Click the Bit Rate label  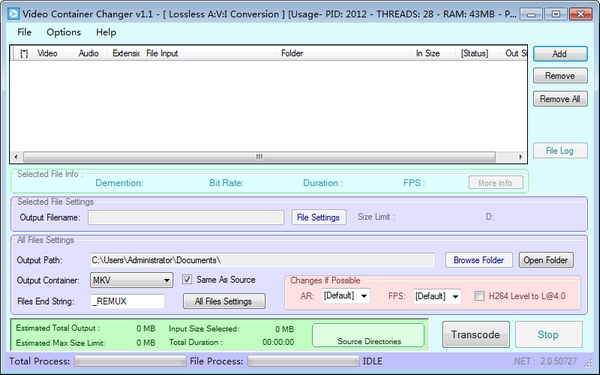(226, 183)
